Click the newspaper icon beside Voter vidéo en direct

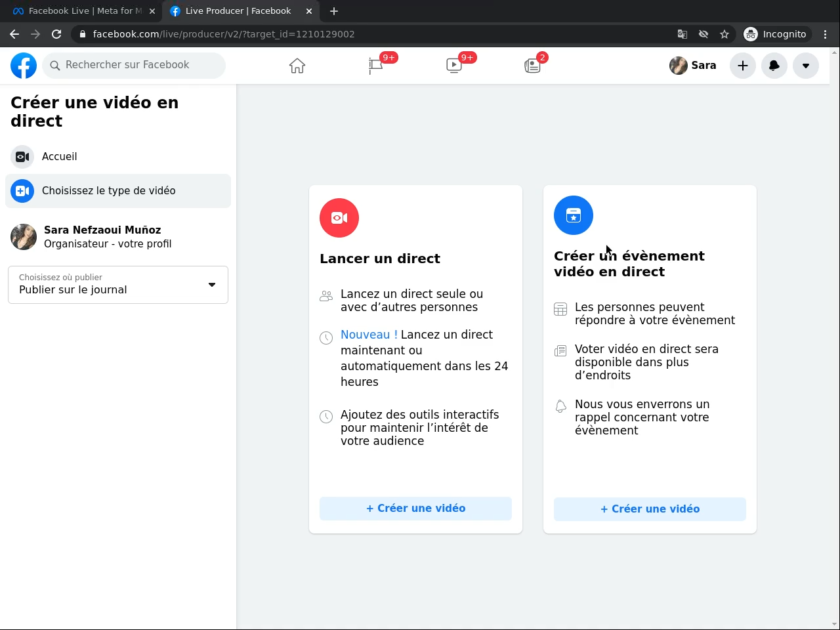click(x=560, y=351)
